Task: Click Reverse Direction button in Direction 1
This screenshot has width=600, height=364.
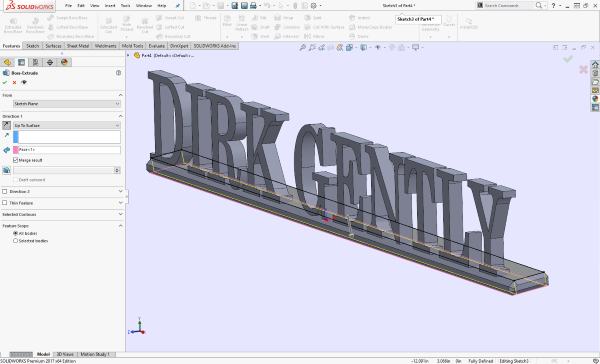Action: 7,125
